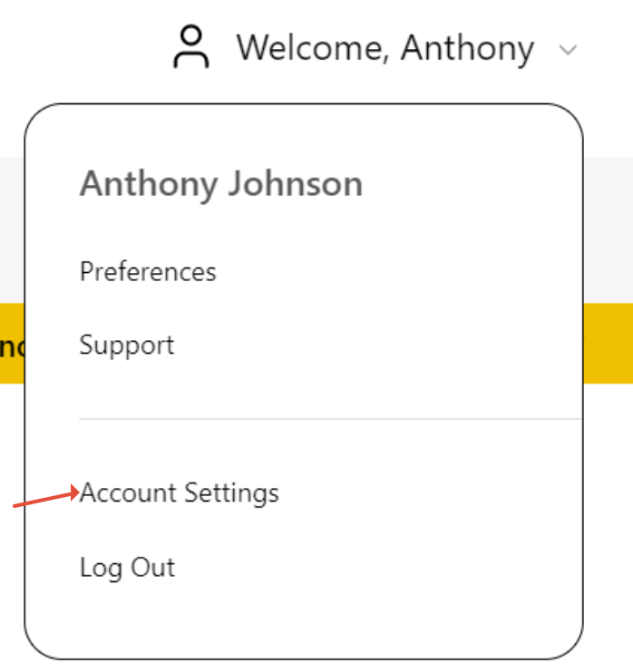The image size is (633, 672).
Task: Click the word Settings in Account Settings
Action: coord(231,493)
